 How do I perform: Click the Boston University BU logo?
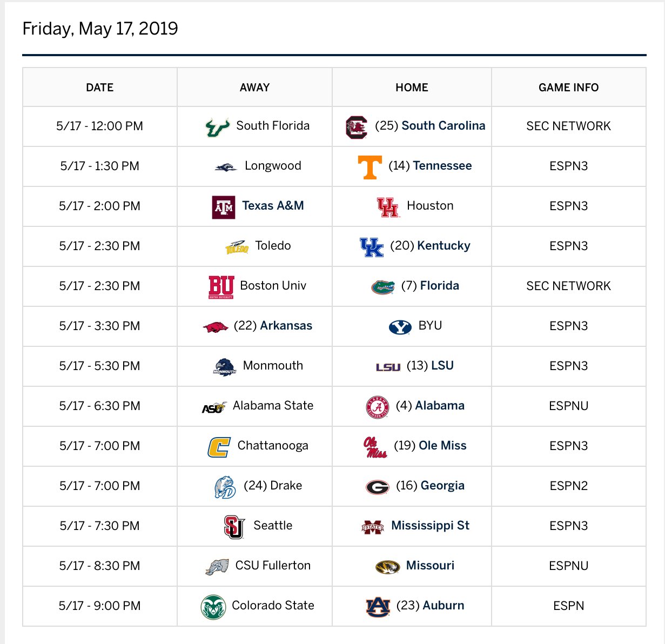point(221,287)
